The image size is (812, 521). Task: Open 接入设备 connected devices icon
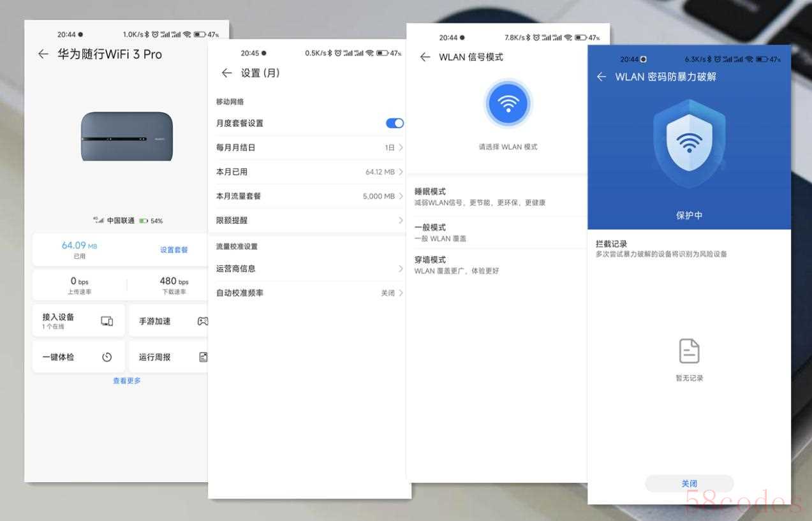click(107, 321)
